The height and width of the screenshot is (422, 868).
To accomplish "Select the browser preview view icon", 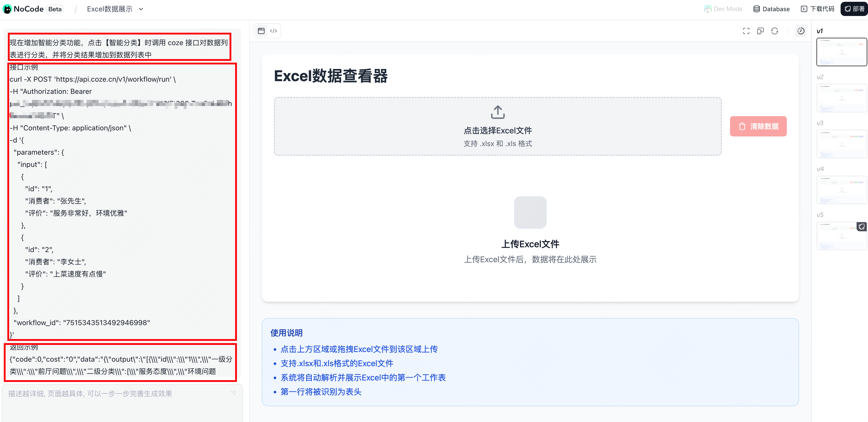I will [261, 31].
